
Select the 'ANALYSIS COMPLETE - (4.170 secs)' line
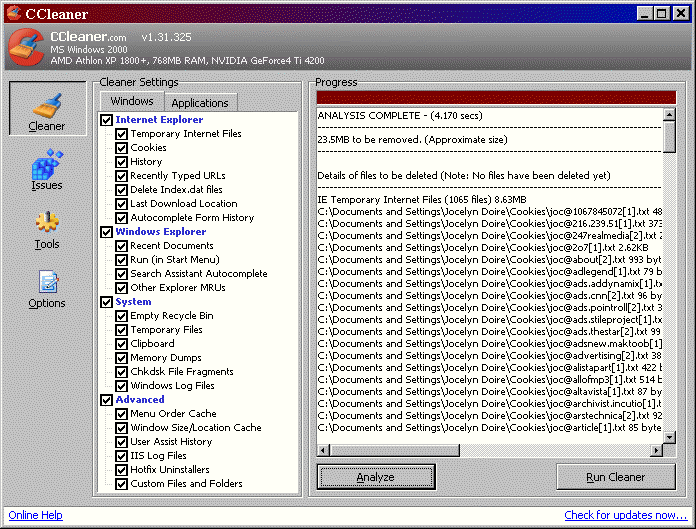click(400, 116)
